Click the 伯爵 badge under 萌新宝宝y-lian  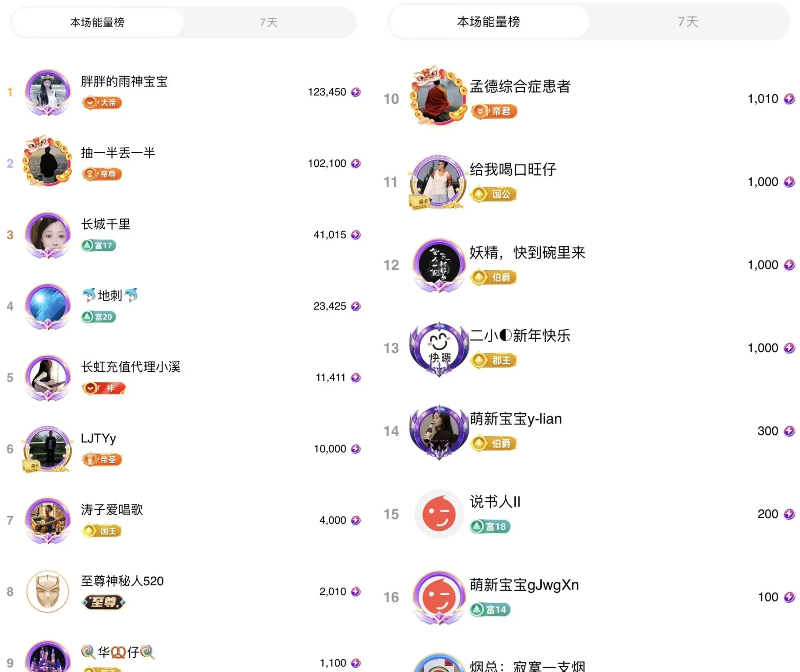[x=493, y=444]
